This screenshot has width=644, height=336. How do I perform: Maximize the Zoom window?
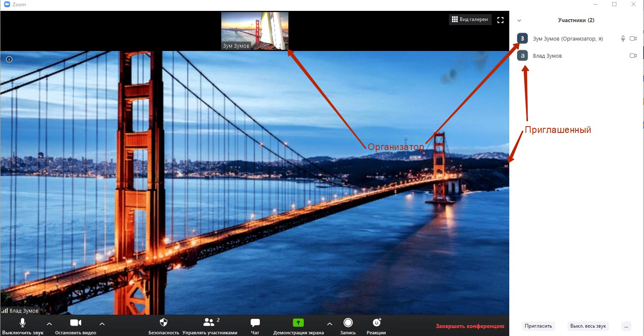point(614,4)
